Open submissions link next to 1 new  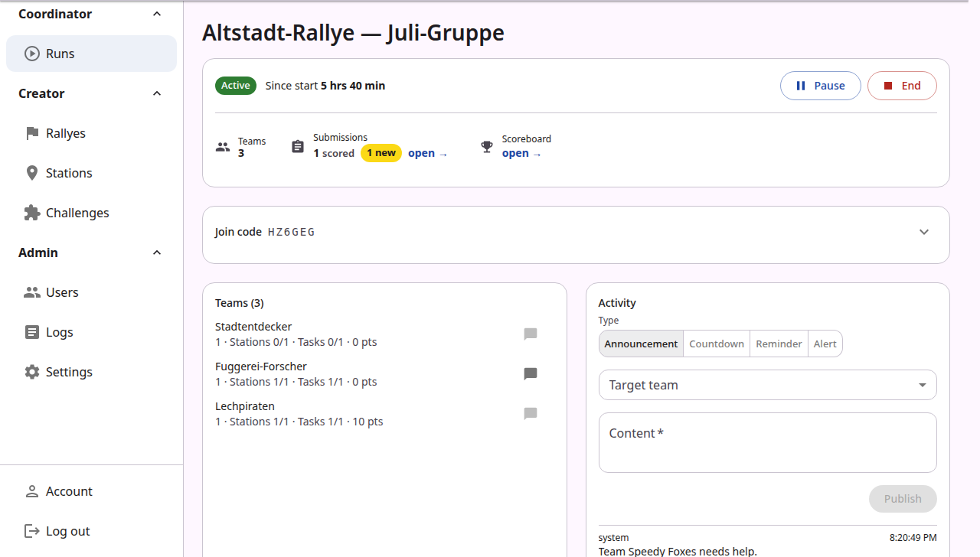click(x=427, y=153)
